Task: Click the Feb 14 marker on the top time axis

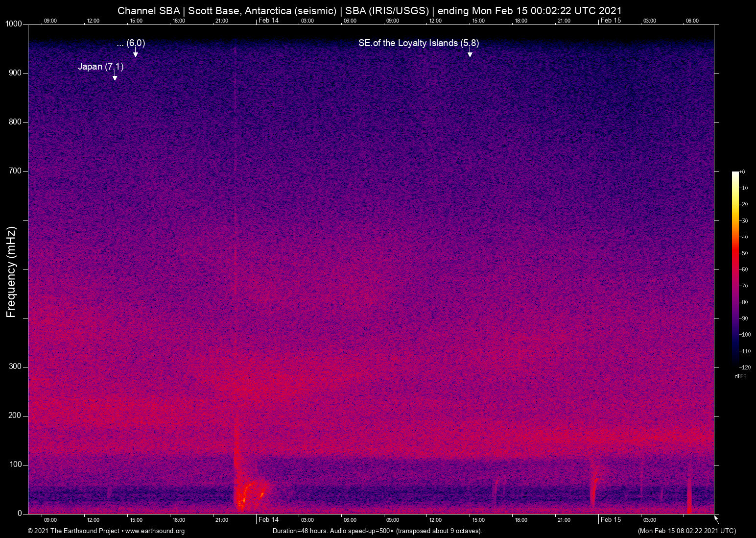Action: coord(268,20)
